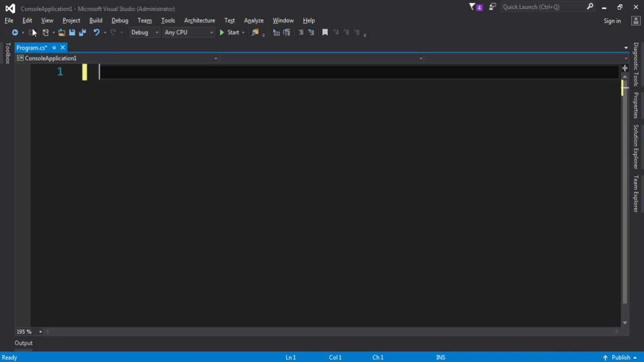Click the Redo arrow icon
Image resolution: width=644 pixels, height=362 pixels.
tap(113, 32)
